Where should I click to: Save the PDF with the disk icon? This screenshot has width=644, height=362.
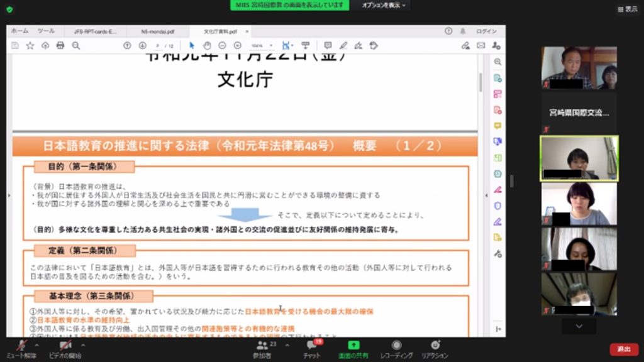pos(15,45)
